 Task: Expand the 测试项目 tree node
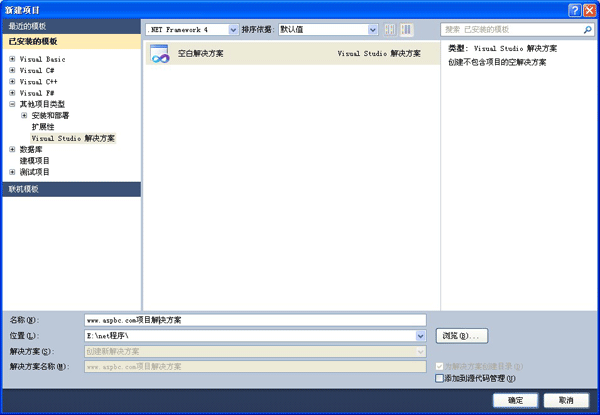pyautogui.click(x=12, y=172)
